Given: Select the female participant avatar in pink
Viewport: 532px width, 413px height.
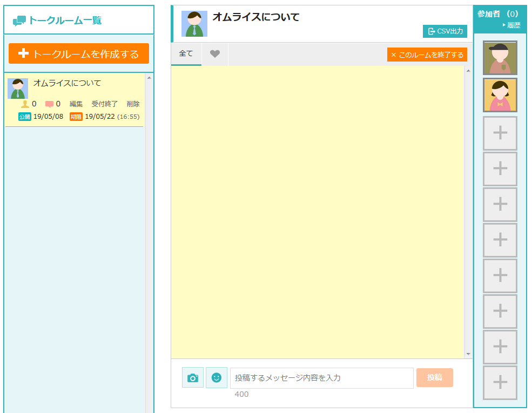Looking at the screenshot, I should tap(500, 95).
